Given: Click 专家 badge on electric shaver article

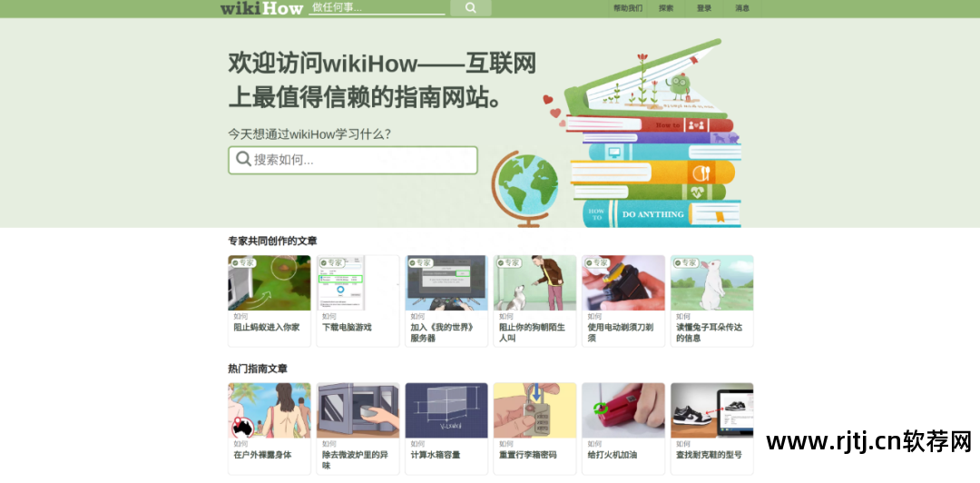Looking at the screenshot, I should [597, 262].
